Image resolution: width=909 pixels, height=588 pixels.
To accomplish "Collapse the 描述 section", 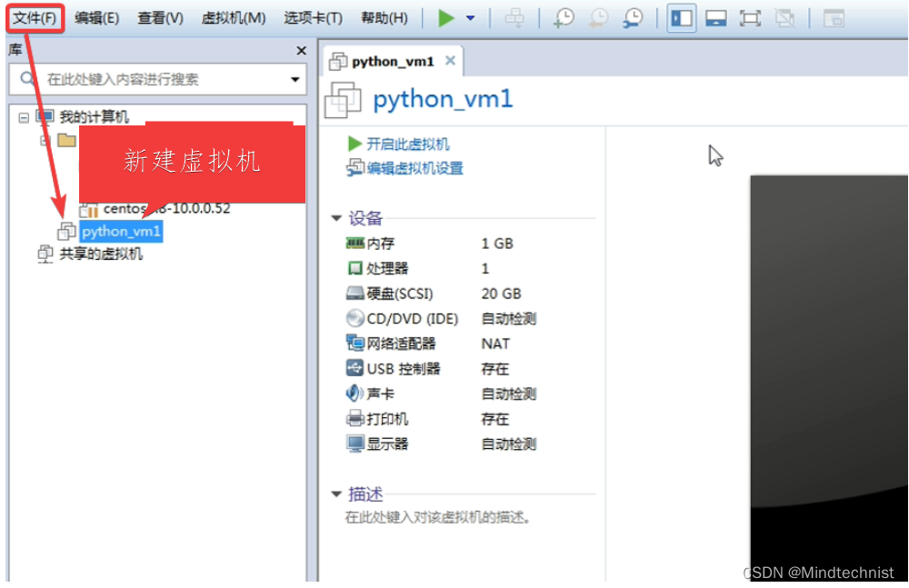I will pyautogui.click(x=336, y=494).
